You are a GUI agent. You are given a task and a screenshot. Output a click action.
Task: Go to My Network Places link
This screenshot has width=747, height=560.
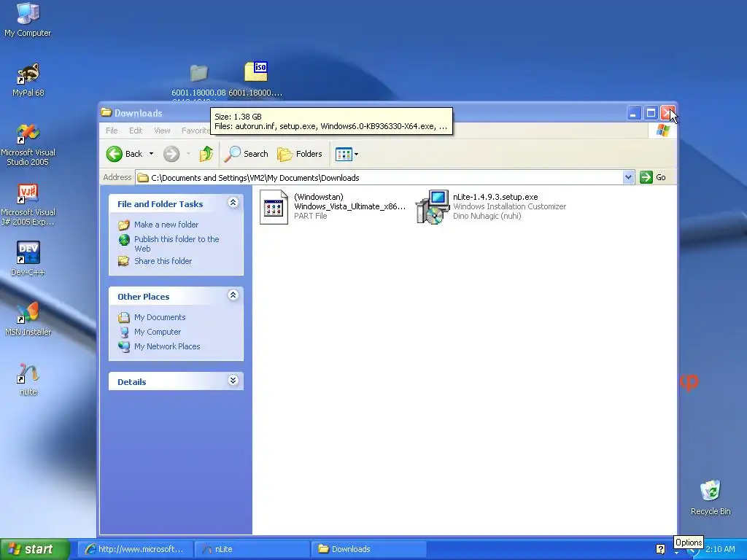coord(167,346)
